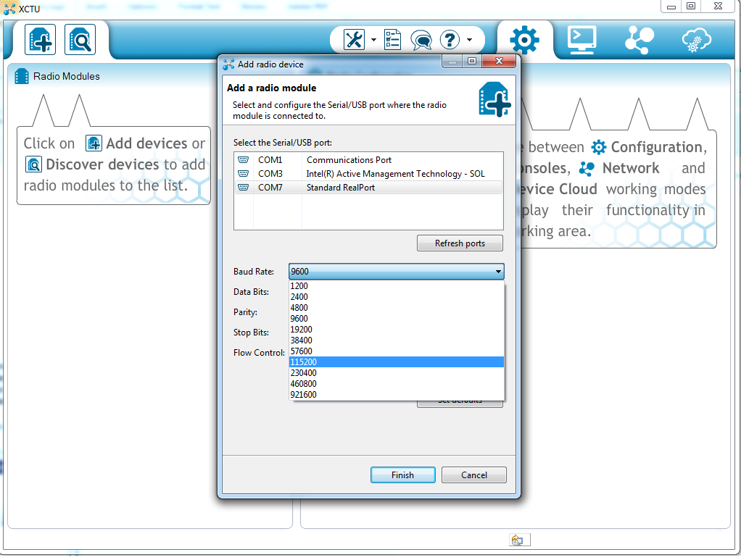Open the Network working mode

click(x=639, y=40)
